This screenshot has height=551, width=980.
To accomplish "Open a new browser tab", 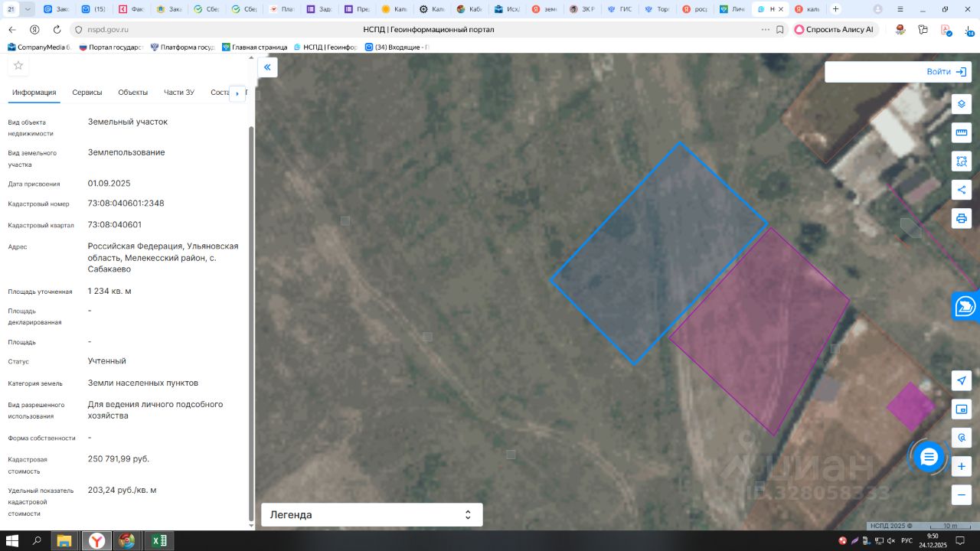I will coord(835,9).
